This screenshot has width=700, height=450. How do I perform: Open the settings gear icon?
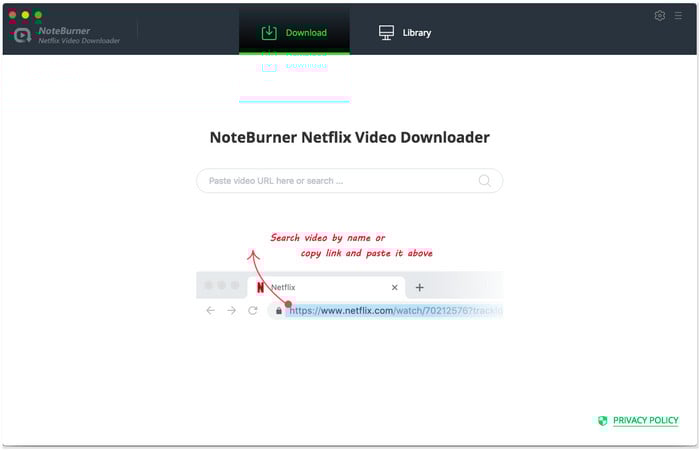[659, 16]
